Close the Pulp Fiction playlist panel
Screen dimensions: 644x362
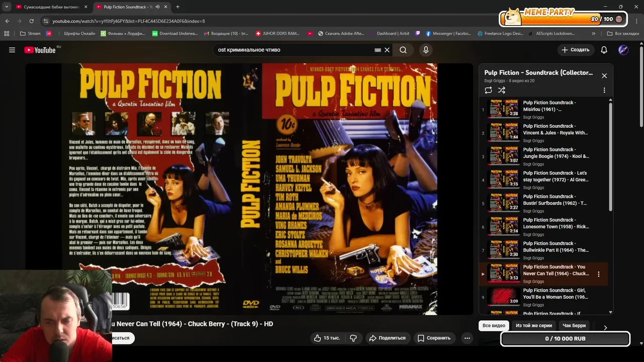pos(604,75)
